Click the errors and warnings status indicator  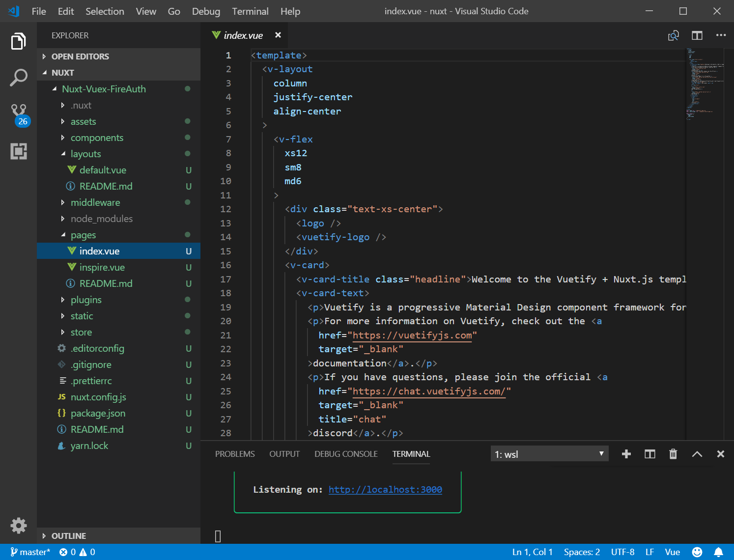coord(77,552)
